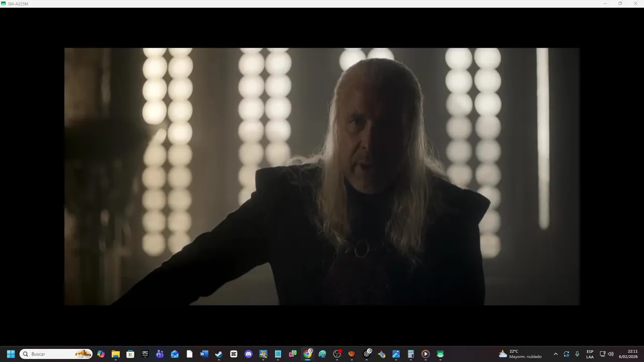Launch CapCut from the taskbar
The height and width of the screenshot is (362, 644).
(x=233, y=354)
